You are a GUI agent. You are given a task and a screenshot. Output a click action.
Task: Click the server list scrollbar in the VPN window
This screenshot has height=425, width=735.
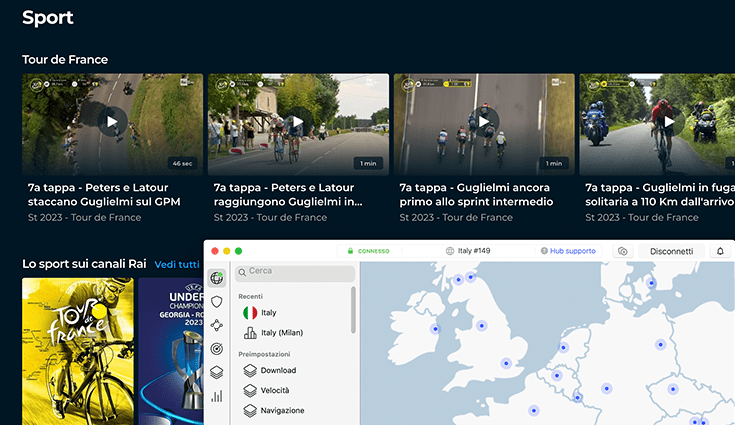[353, 310]
